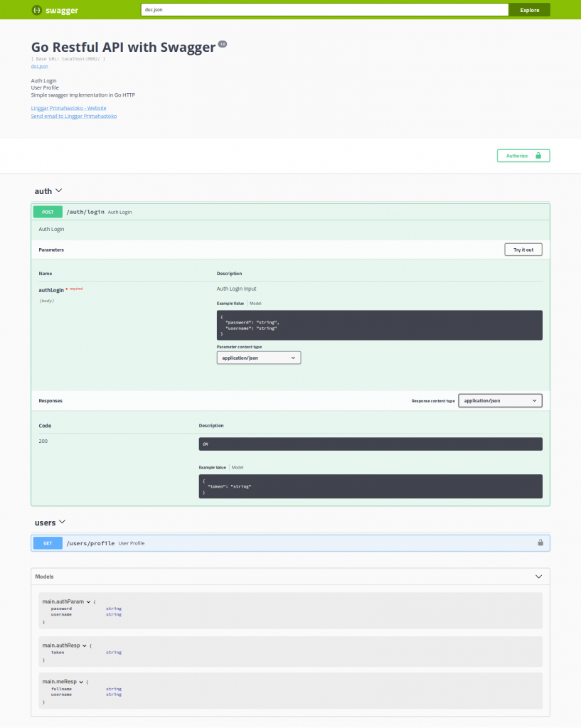The height and width of the screenshot is (728, 581).
Task: Collapse the users section chevron
Action: point(63,523)
